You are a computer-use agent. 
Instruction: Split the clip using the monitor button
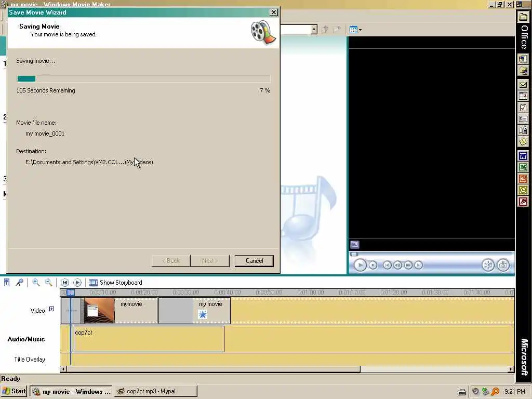point(488,265)
